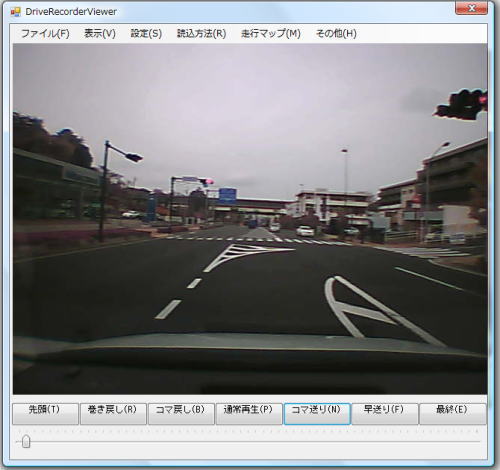The height and width of the screenshot is (470, 500).
Task: Close the DriveRecorderViewer window
Action: 471,8
